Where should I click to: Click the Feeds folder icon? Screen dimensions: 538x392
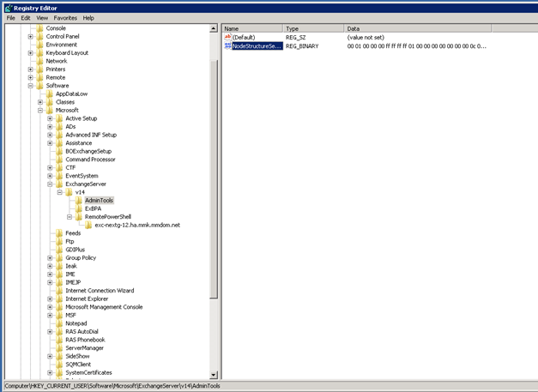click(59, 233)
